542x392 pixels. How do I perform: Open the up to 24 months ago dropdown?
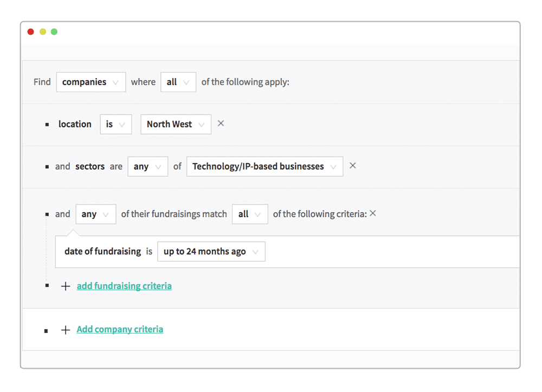[x=211, y=252]
